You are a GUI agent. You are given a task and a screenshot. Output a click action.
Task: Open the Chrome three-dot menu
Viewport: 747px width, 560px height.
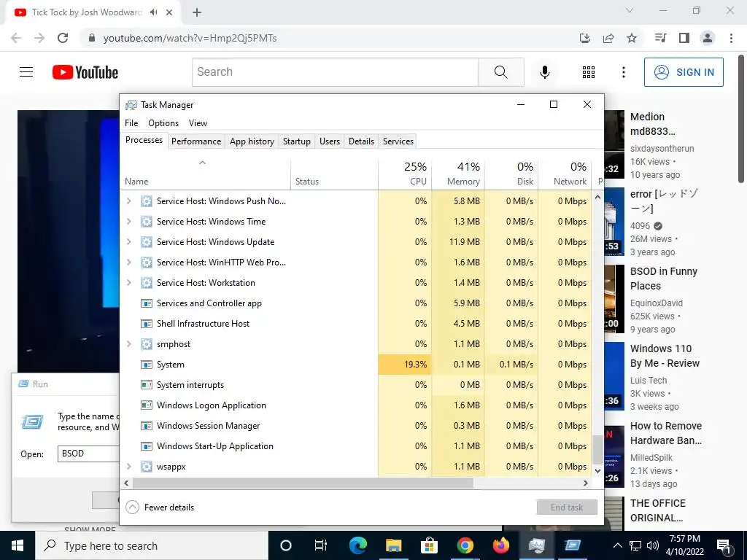[x=731, y=38]
